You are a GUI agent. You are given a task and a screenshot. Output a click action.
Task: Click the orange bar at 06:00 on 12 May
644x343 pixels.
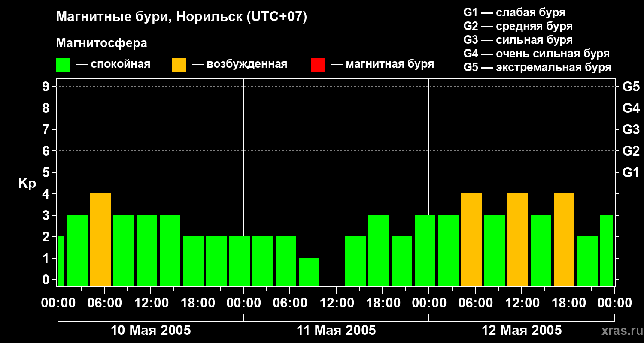471,240
